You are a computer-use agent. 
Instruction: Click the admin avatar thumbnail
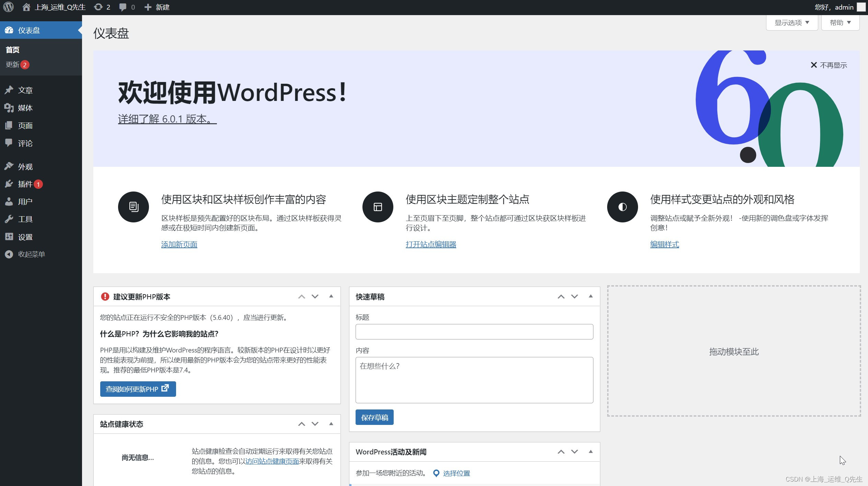pyautogui.click(x=861, y=7)
